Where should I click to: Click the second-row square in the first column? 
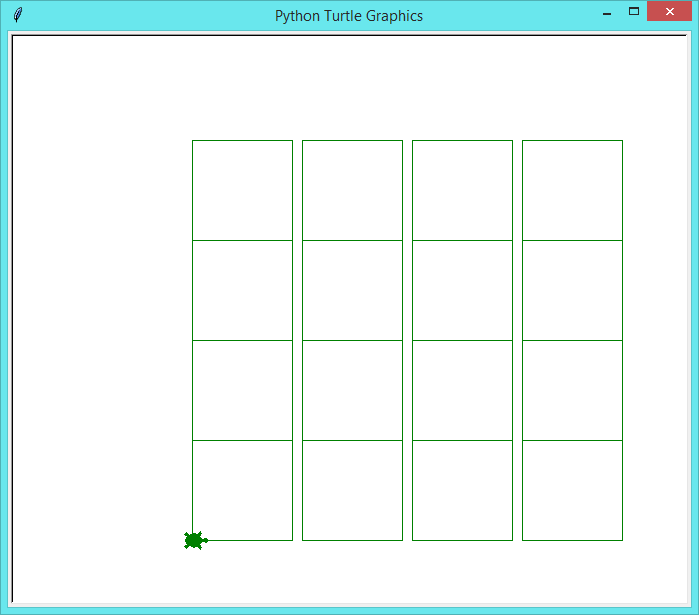coord(242,290)
